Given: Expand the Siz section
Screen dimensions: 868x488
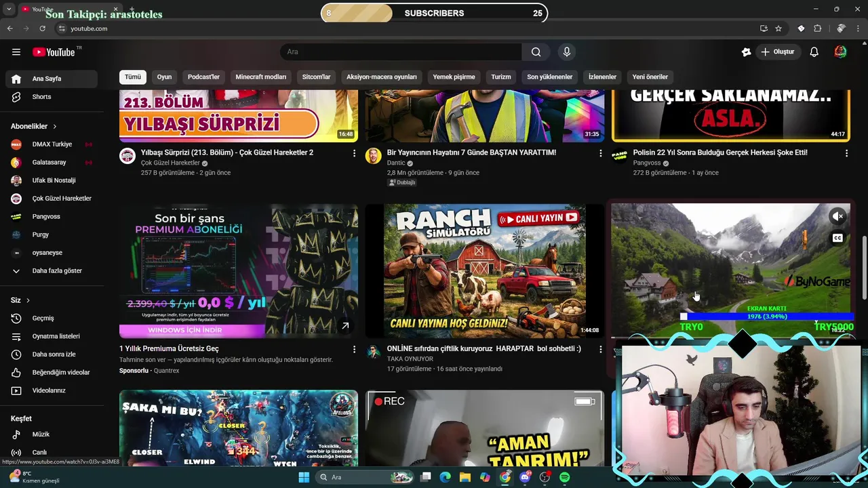Looking at the screenshot, I should pos(20,300).
